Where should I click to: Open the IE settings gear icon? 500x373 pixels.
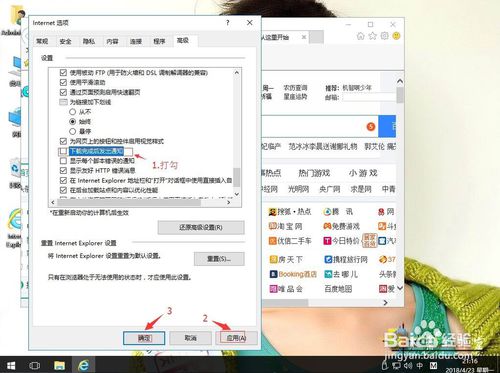(384, 36)
